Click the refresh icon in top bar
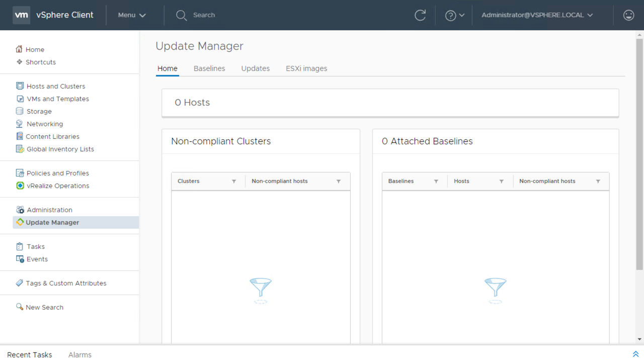644x362 pixels. click(x=420, y=15)
